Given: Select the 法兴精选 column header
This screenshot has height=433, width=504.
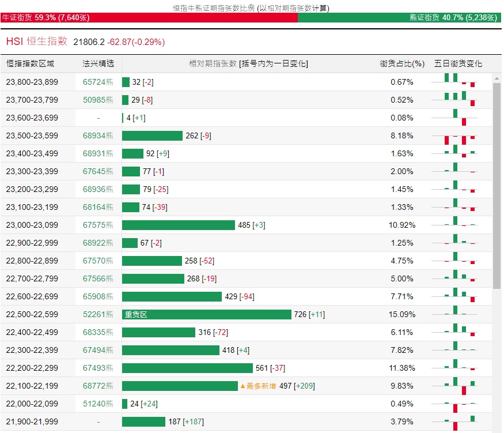Looking at the screenshot, I should (x=98, y=63).
